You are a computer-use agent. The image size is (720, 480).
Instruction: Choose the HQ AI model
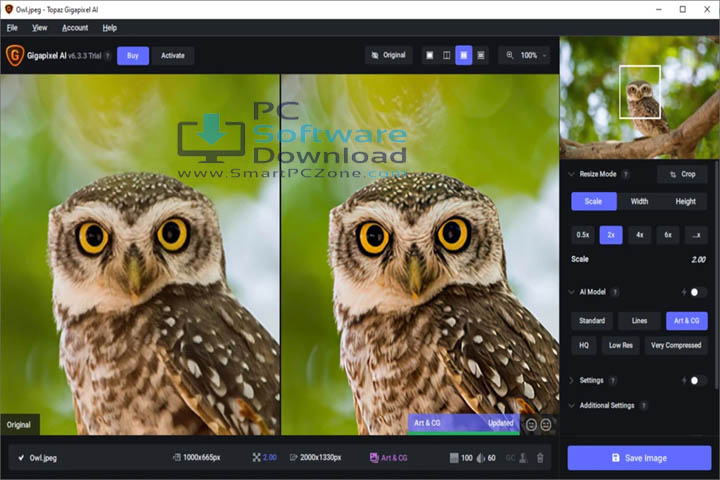click(x=584, y=345)
